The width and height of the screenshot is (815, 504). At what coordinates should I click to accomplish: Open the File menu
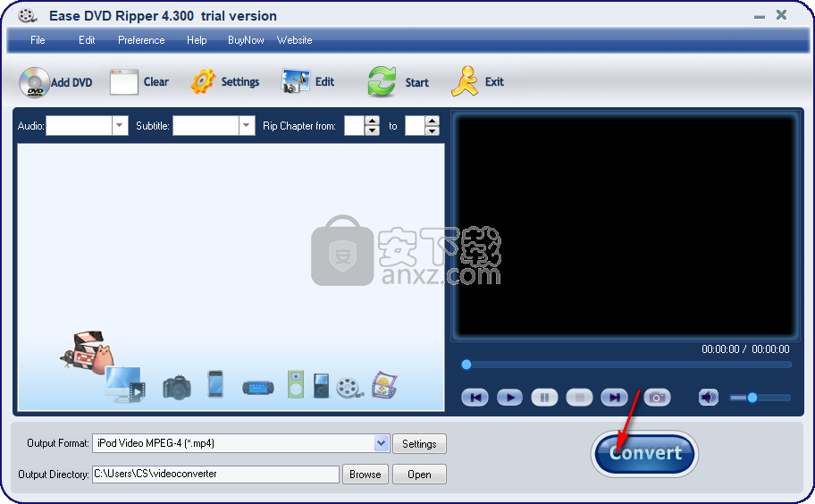coord(38,40)
